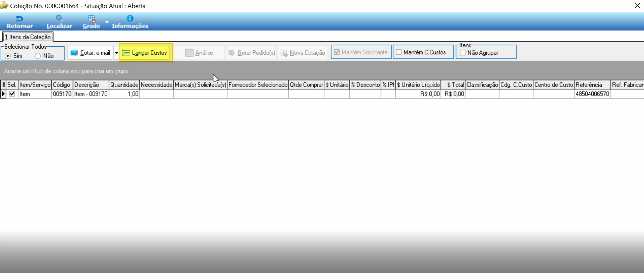Click the Fornecedor Selecionado column header
Image resolution: width=644 pixels, height=273 pixels.
pos(258,85)
